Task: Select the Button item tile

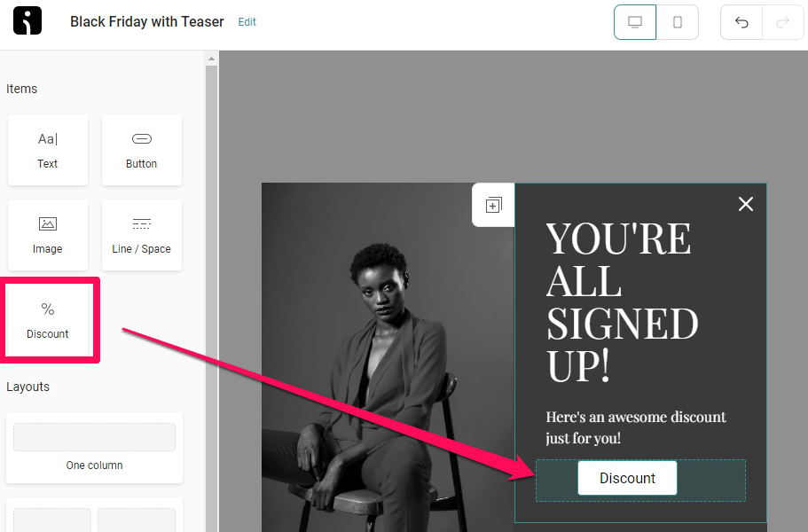Action: [x=142, y=150]
